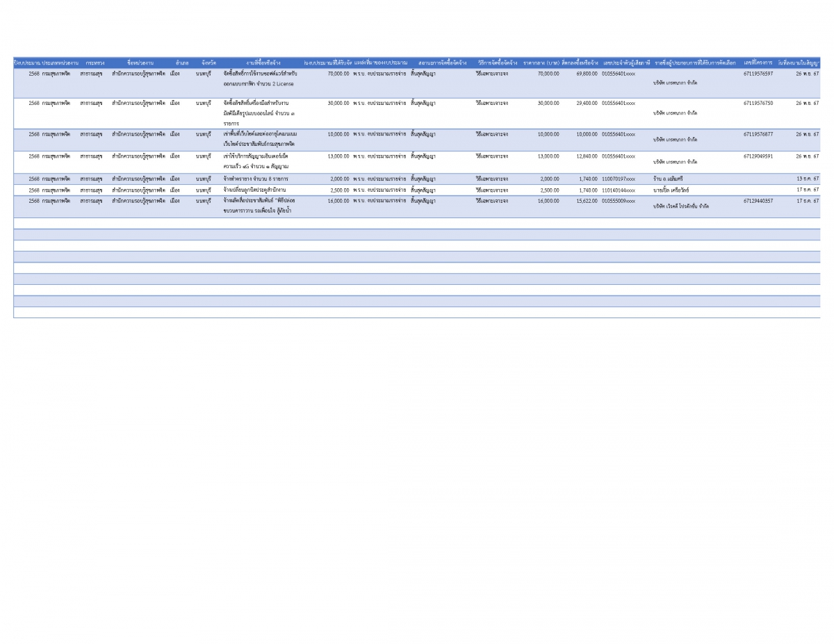
Task: Click the agreed price cell 12,840.00
Action: pyautogui.click(x=587, y=156)
